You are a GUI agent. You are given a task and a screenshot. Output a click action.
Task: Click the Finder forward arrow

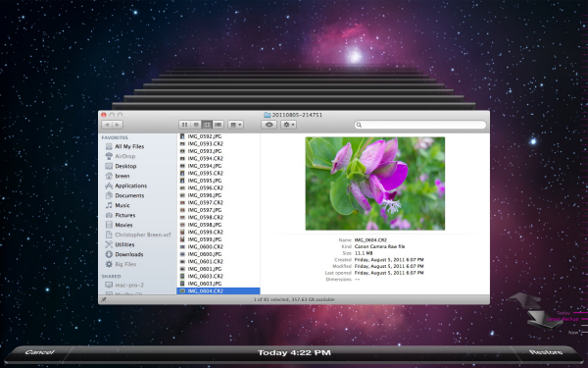118,125
